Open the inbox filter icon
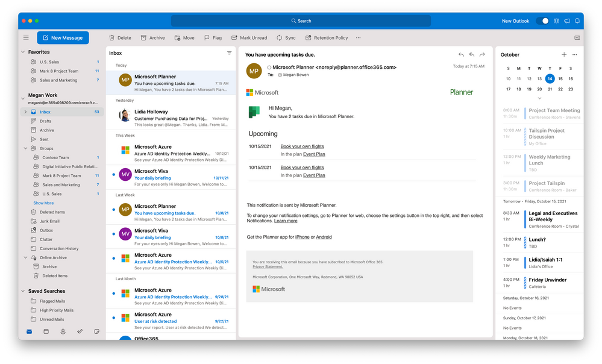Screen dimensions: 602x364 (x=229, y=53)
